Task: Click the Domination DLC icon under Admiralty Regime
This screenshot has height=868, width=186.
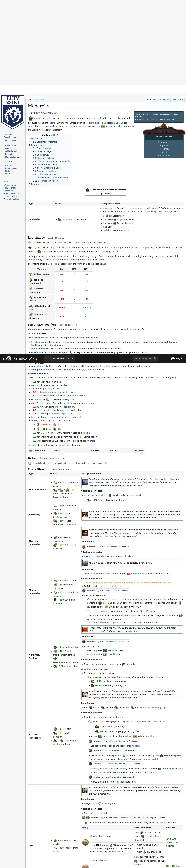Action: 84,642
